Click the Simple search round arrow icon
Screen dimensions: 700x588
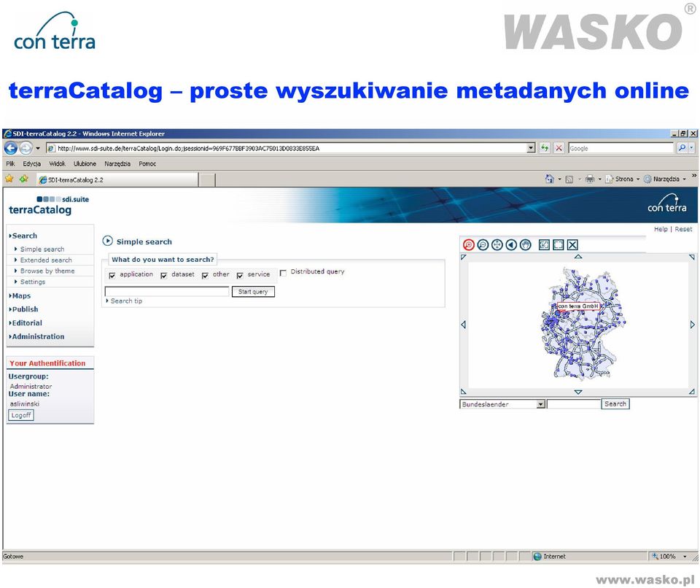click(108, 241)
